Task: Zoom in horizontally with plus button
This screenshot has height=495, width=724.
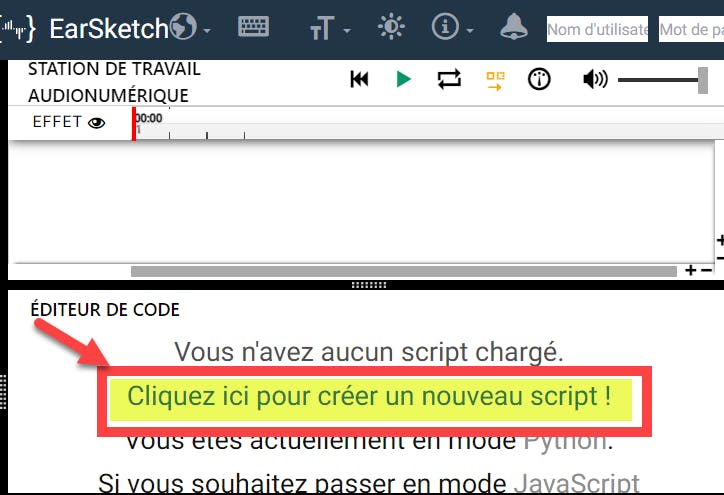Action: pos(690,270)
